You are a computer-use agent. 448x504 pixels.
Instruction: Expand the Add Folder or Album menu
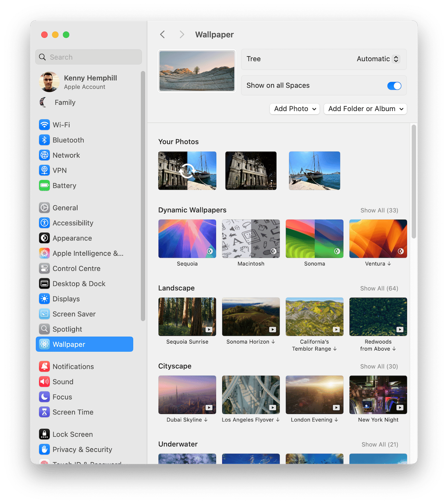tap(365, 109)
